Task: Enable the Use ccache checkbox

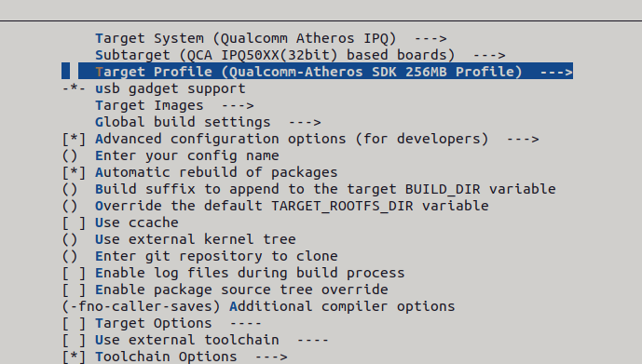Action: click(x=75, y=222)
